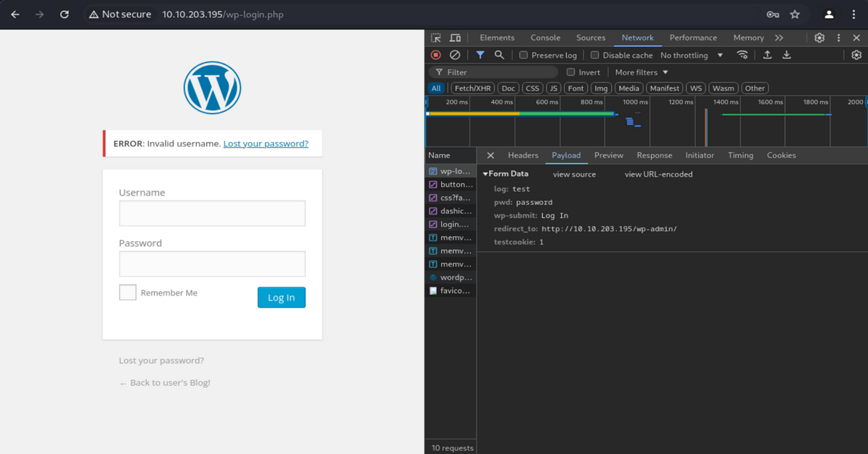This screenshot has height=454, width=868.
Task: Open the request Headers tab
Action: click(523, 156)
